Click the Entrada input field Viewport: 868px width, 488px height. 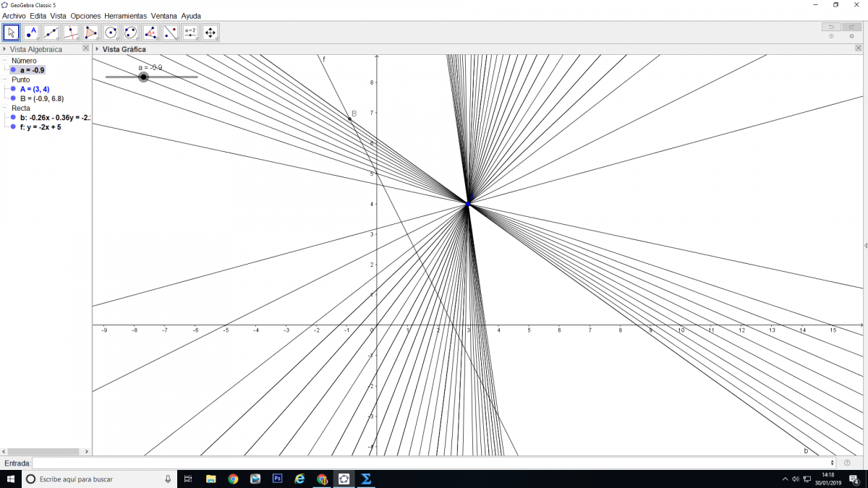tap(433, 463)
